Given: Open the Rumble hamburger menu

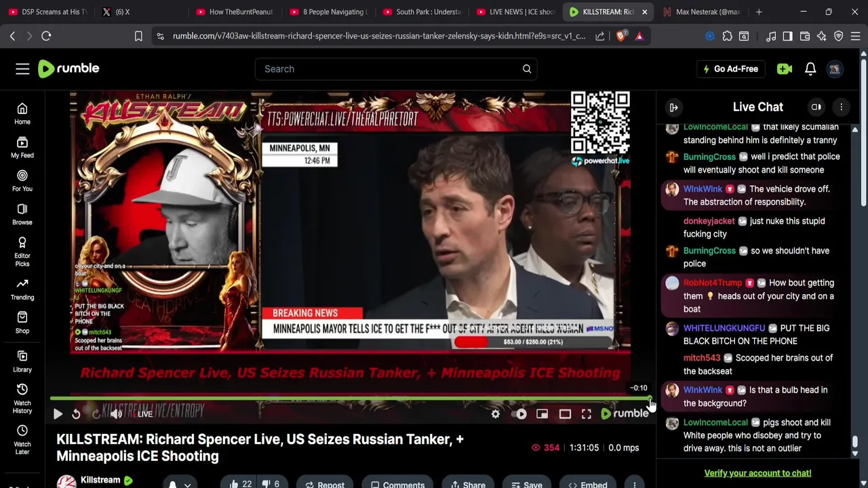Looking at the screenshot, I should coord(22,68).
